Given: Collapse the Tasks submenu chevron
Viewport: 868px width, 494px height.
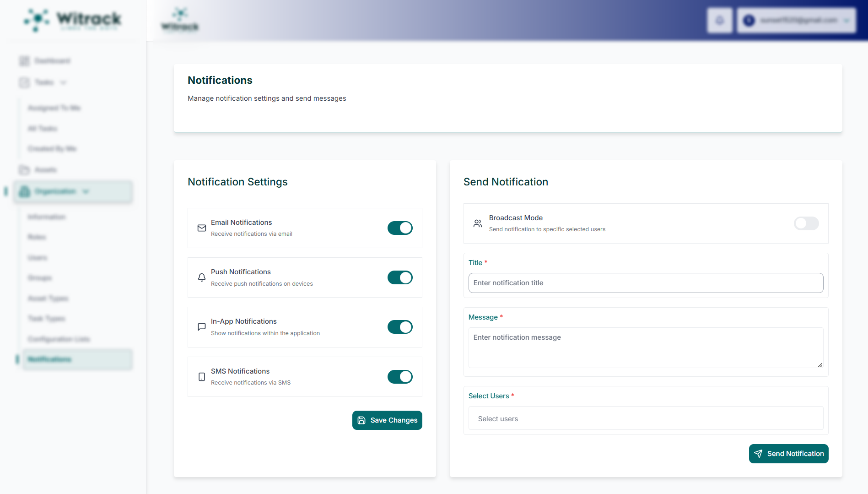Looking at the screenshot, I should point(64,82).
